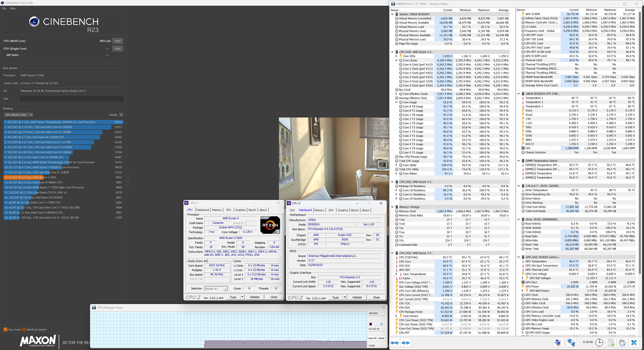The image size is (644, 350).
Task: Click the Virtual Memory Committed sensor icon
Action: coord(396,19)
